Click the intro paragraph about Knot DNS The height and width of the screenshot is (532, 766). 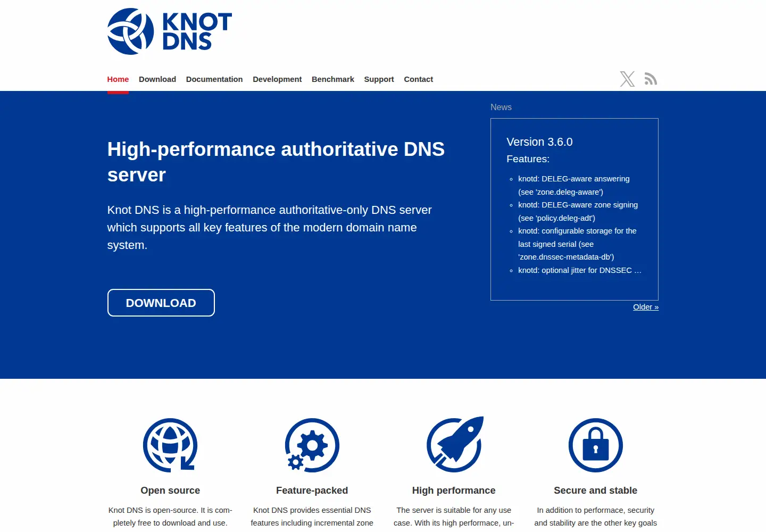[270, 228]
